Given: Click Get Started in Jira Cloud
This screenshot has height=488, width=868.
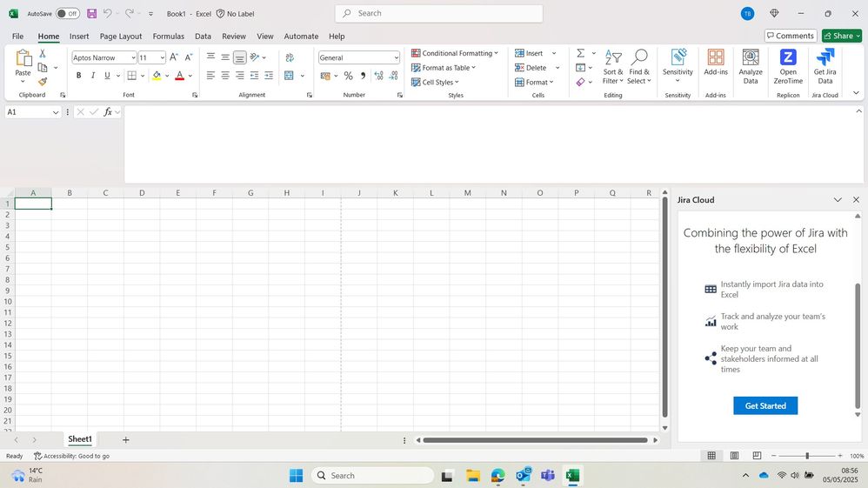Looking at the screenshot, I should [765, 405].
